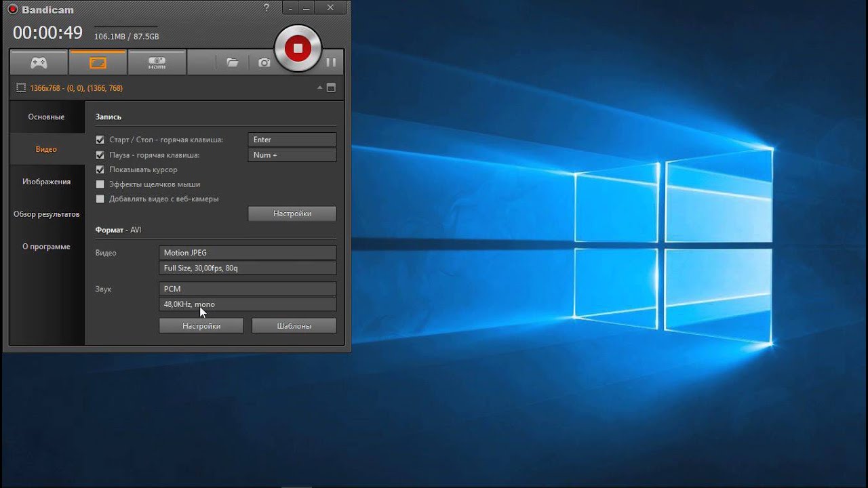Collapse panel with the up arrow

(319, 88)
